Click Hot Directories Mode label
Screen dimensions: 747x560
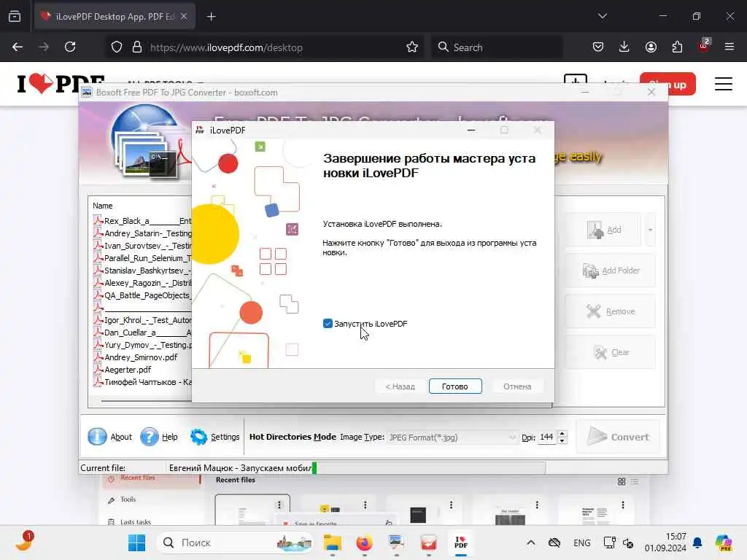click(x=293, y=437)
